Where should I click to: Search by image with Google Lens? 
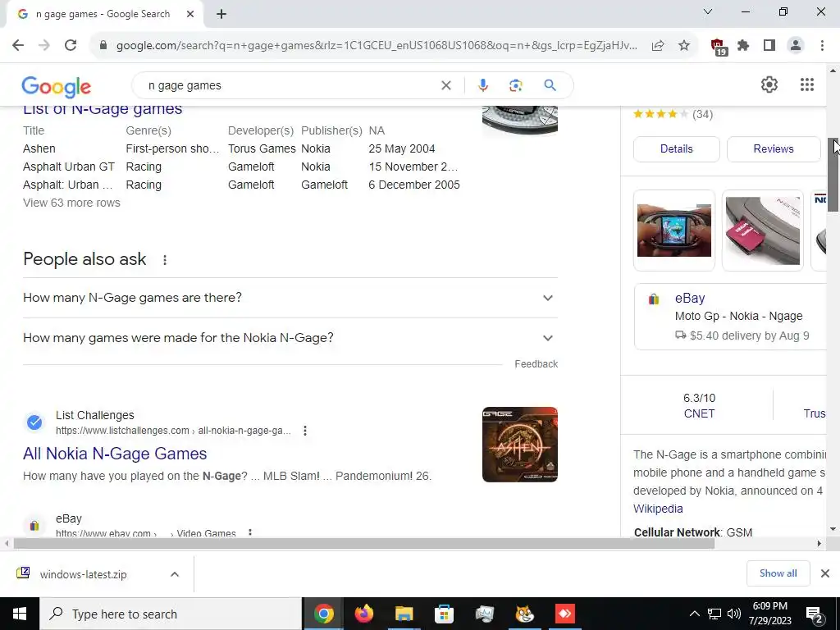point(515,85)
